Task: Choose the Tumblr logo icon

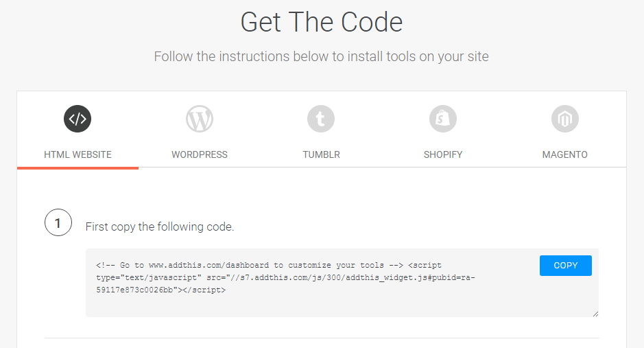Action: tap(321, 119)
